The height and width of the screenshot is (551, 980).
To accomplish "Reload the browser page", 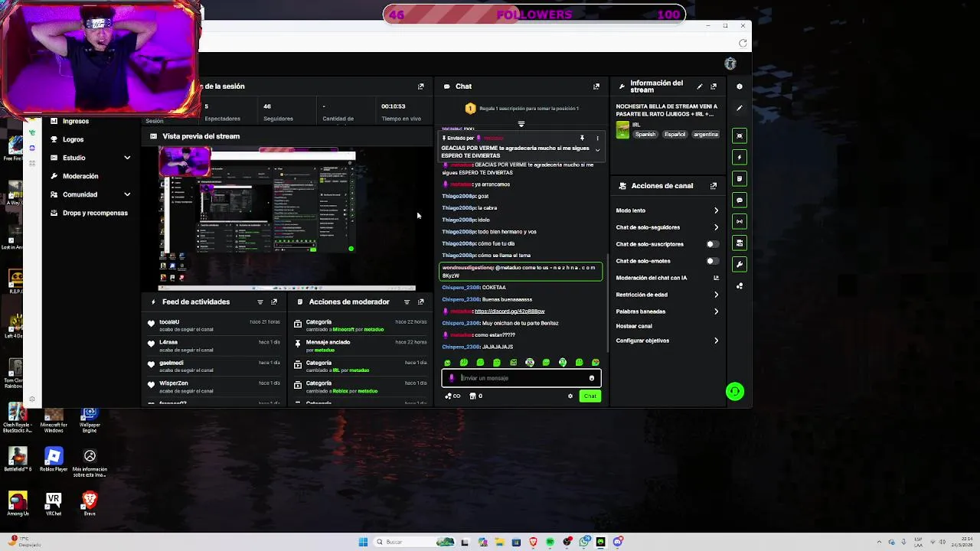I will pyautogui.click(x=743, y=43).
